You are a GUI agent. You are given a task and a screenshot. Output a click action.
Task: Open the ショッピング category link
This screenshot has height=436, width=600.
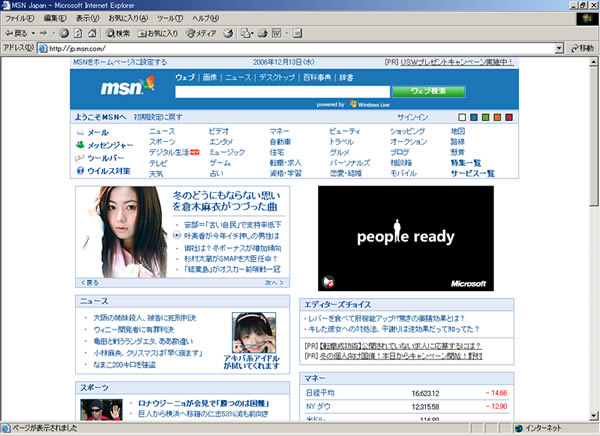(407, 131)
